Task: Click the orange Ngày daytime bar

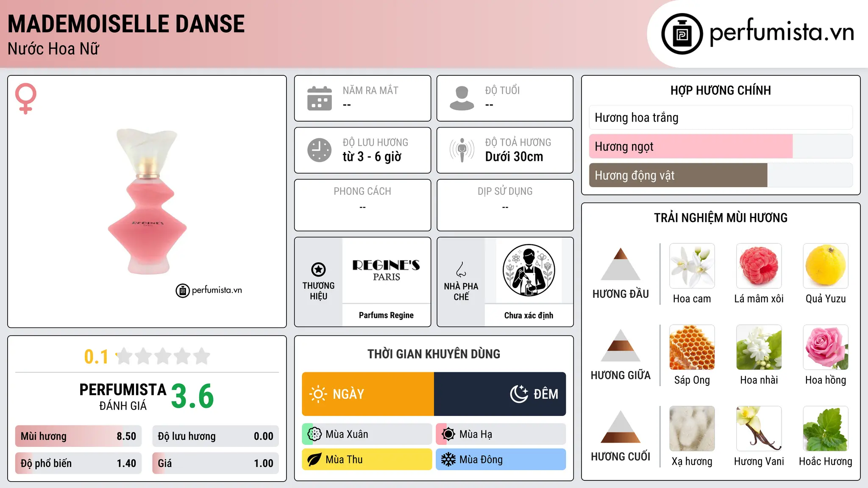Action: coord(368,394)
